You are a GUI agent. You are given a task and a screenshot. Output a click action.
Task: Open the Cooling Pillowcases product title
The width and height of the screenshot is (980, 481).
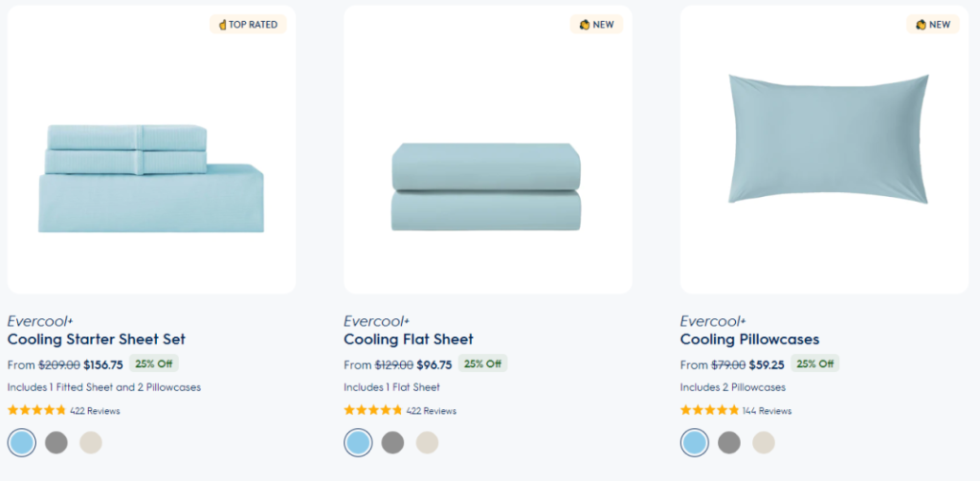pyautogui.click(x=749, y=339)
